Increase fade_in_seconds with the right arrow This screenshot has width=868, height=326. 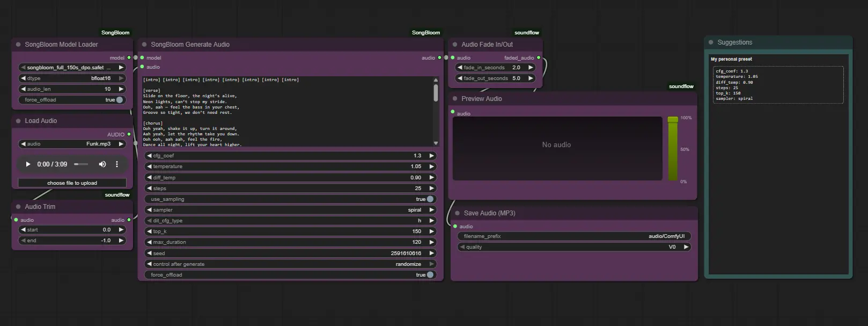(x=531, y=68)
